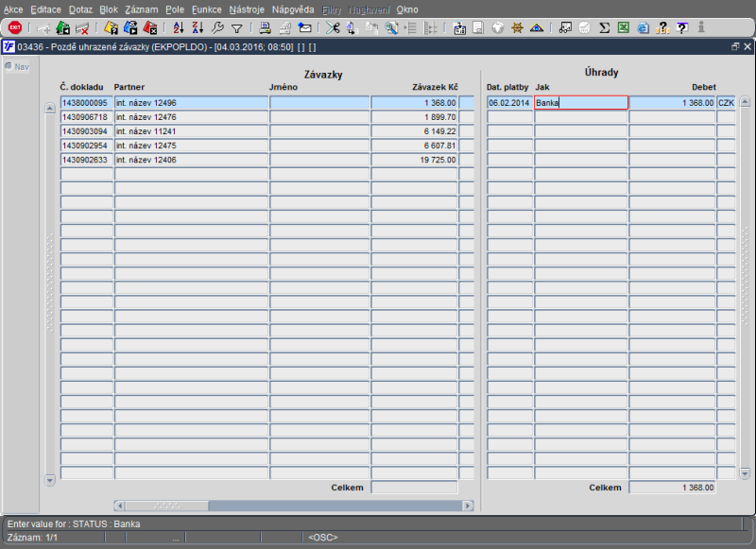Click left arrow of horizontal scrollbar
The height and width of the screenshot is (549, 756).
point(120,506)
